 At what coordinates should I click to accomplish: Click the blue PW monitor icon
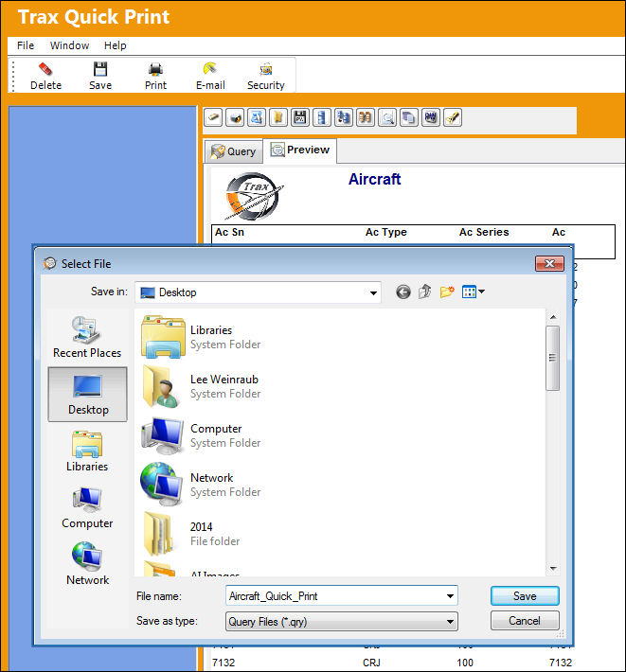click(x=431, y=117)
